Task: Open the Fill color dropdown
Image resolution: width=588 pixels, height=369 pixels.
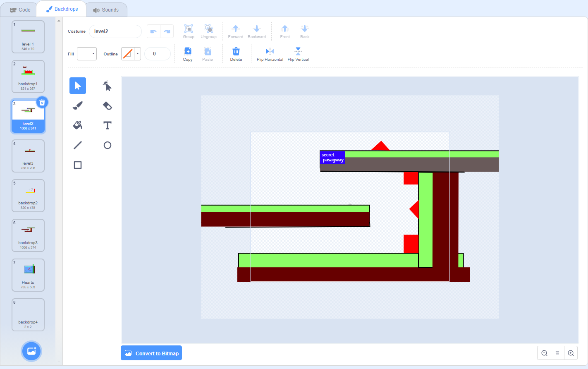Action: click(93, 54)
